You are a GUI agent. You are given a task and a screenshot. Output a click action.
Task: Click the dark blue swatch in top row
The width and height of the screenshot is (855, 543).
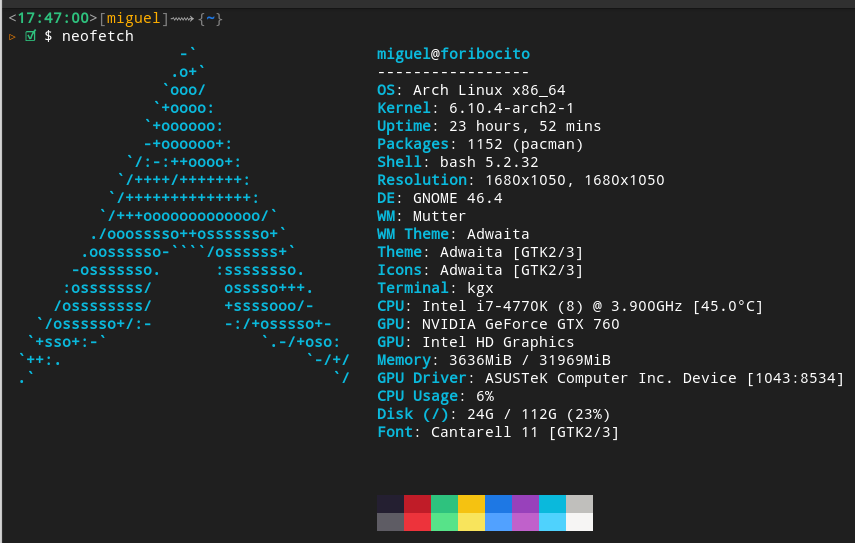tap(498, 504)
